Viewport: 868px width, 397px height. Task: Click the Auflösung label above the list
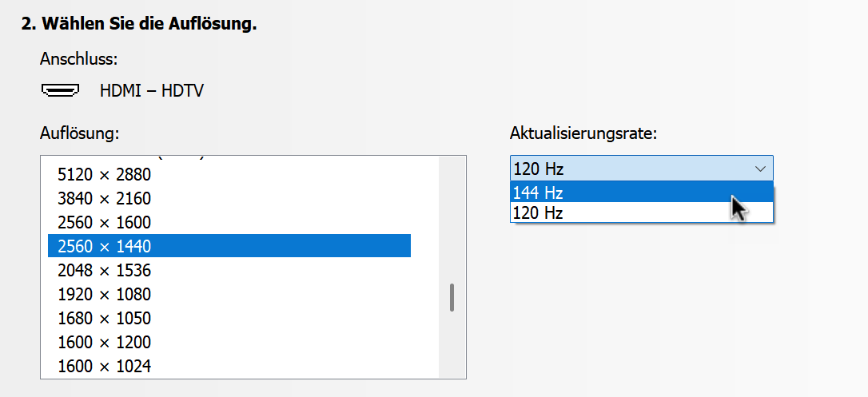tap(79, 133)
